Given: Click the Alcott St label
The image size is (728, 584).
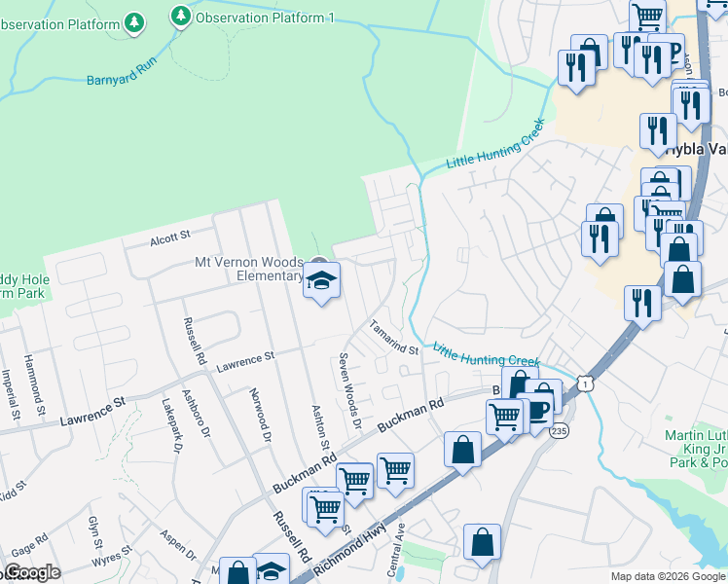Looking at the screenshot, I should (x=170, y=237).
